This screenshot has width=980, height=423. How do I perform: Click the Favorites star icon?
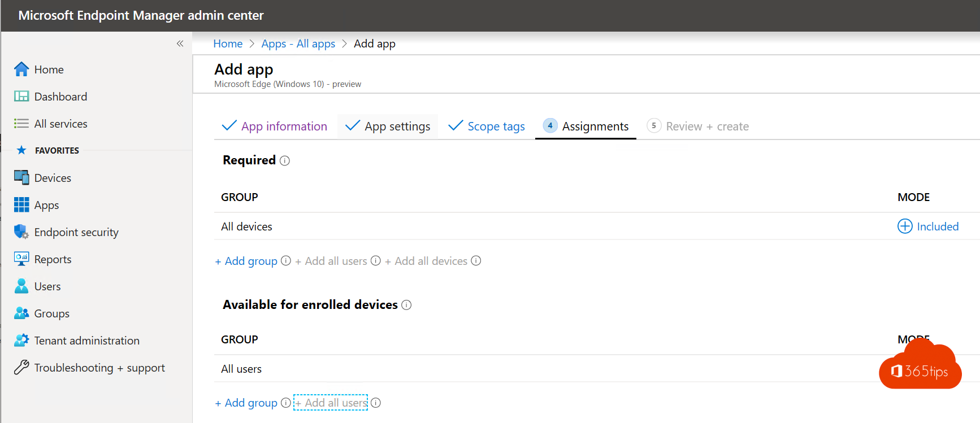[x=21, y=150]
